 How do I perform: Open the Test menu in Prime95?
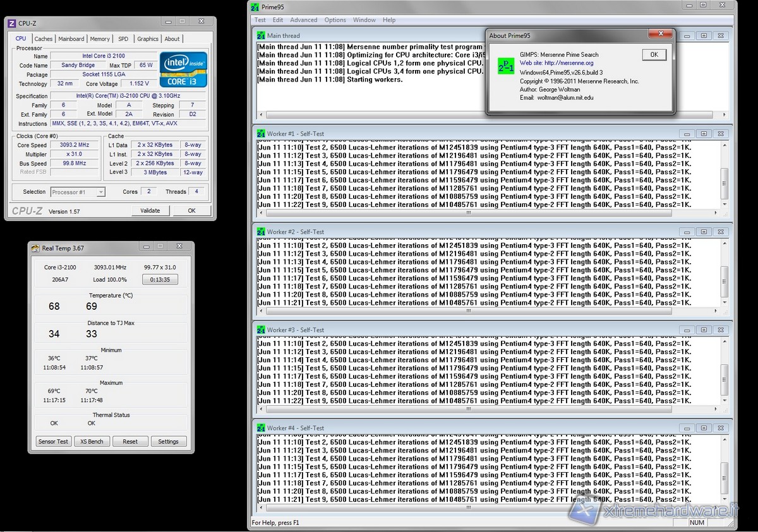click(x=260, y=20)
